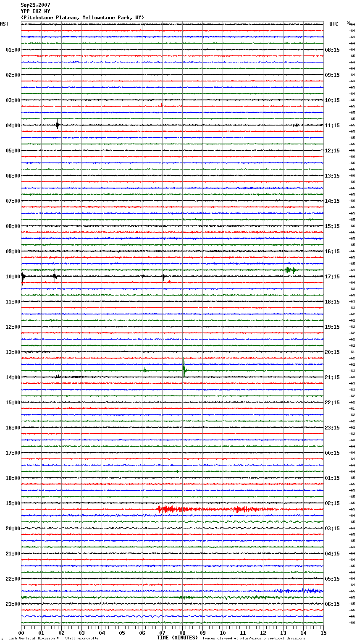Click the "21:15" UTC time label

click(x=332, y=377)
